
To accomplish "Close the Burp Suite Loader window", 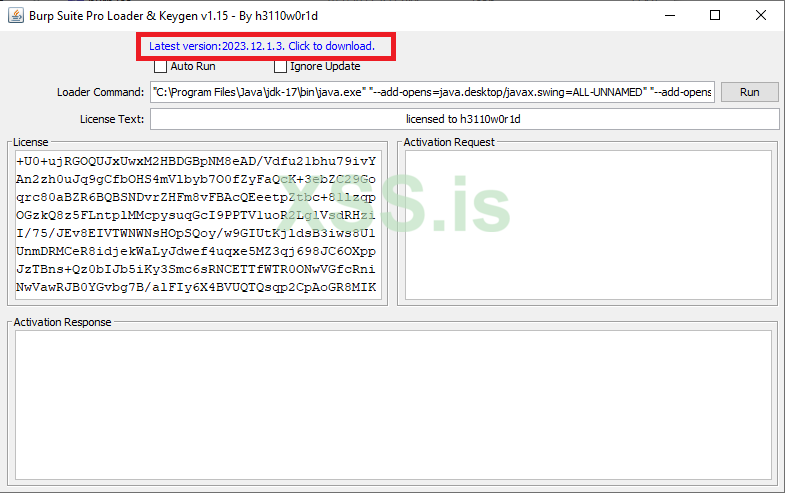I will click(761, 16).
